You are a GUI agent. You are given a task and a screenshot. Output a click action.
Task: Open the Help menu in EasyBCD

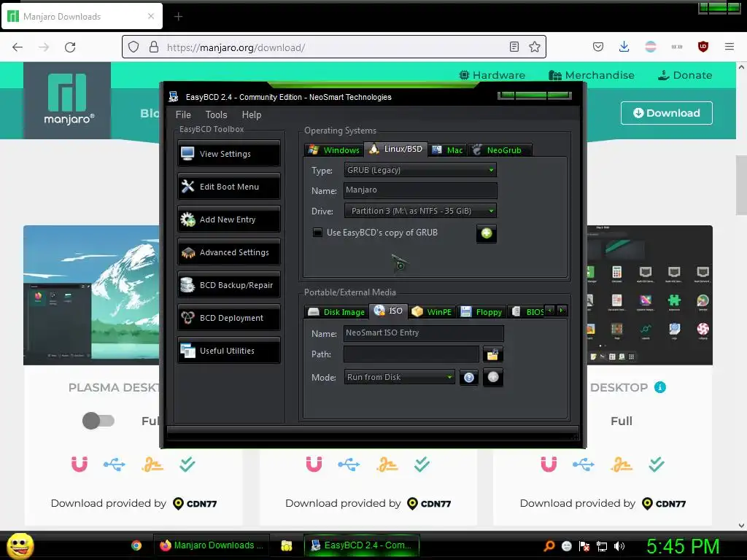(x=251, y=114)
